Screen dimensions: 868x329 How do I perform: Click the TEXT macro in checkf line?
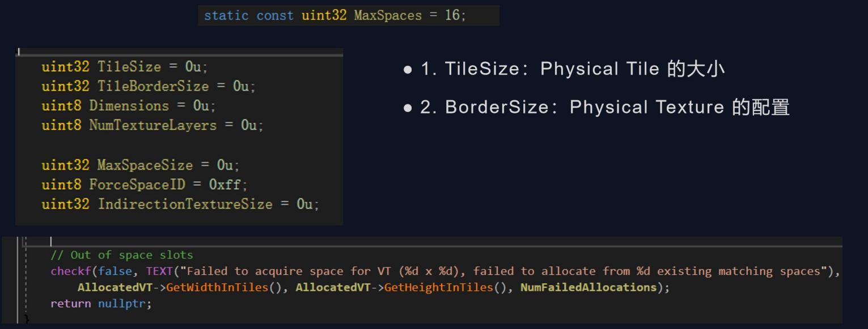click(x=159, y=271)
